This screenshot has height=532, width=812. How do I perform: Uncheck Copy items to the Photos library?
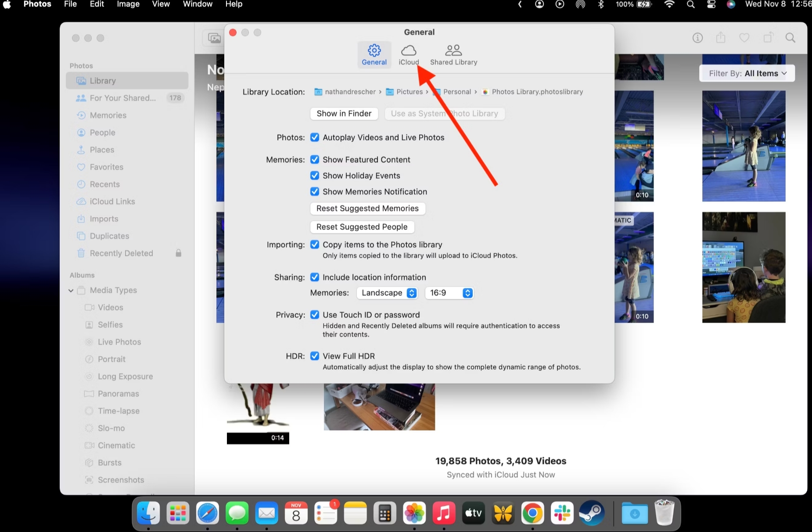point(315,244)
